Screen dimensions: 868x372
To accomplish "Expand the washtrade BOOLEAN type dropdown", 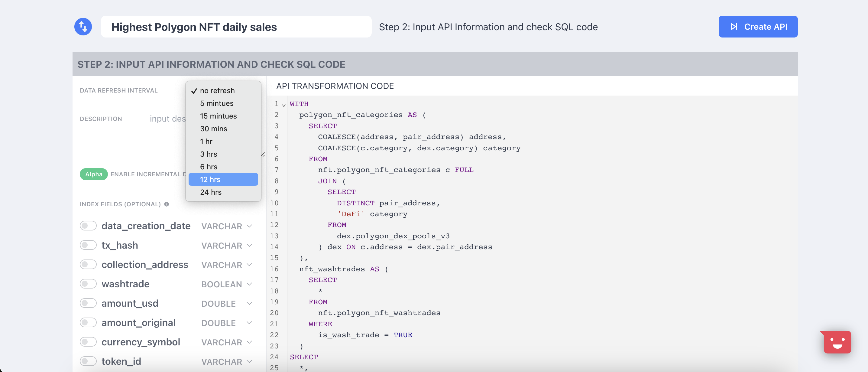I will [x=226, y=284].
